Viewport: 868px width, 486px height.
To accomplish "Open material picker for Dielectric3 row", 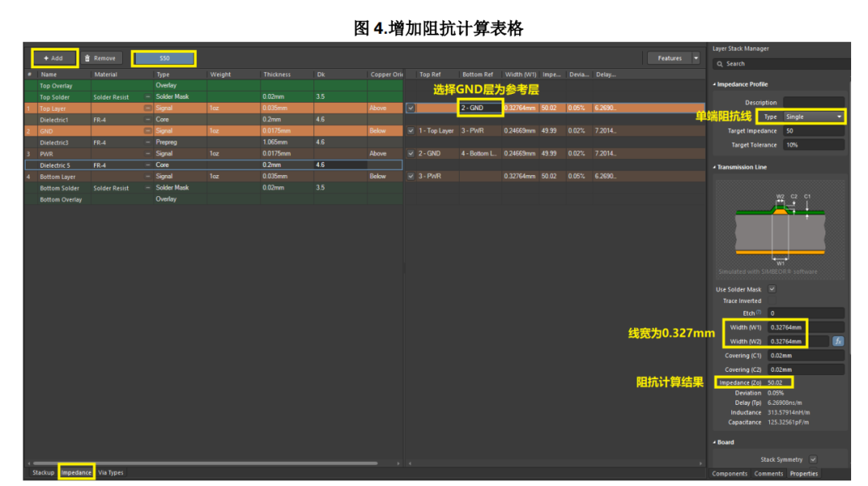I will coord(148,142).
